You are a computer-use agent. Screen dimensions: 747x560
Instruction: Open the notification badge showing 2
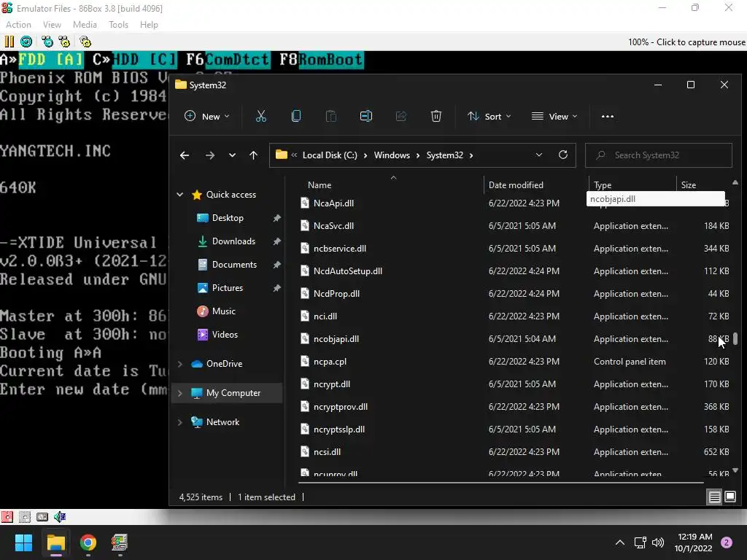[x=727, y=542]
